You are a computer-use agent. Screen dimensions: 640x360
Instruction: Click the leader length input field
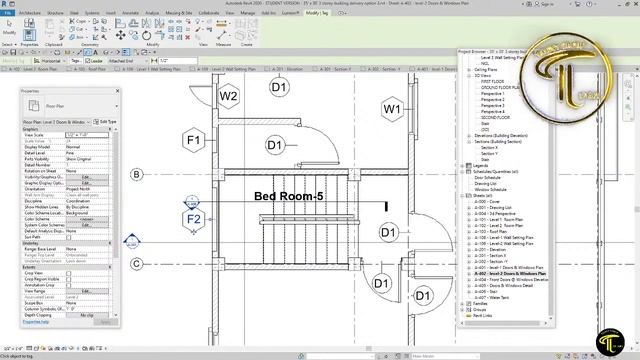[178, 61]
